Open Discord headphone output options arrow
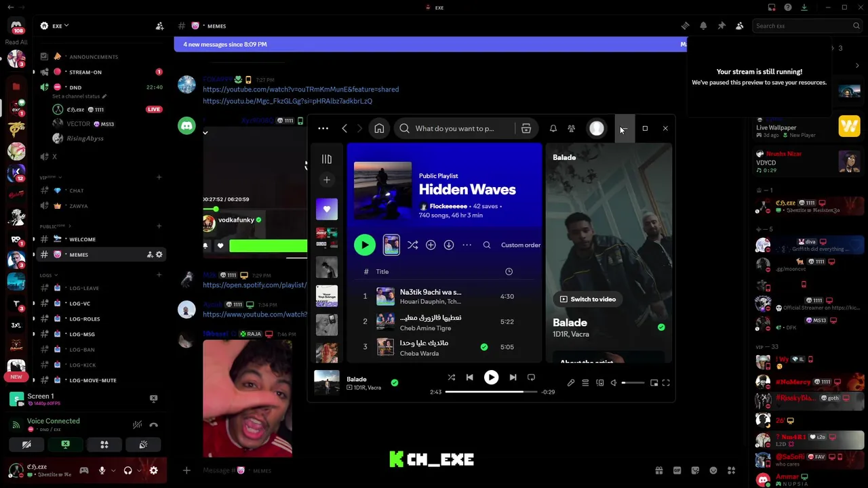 (139, 470)
